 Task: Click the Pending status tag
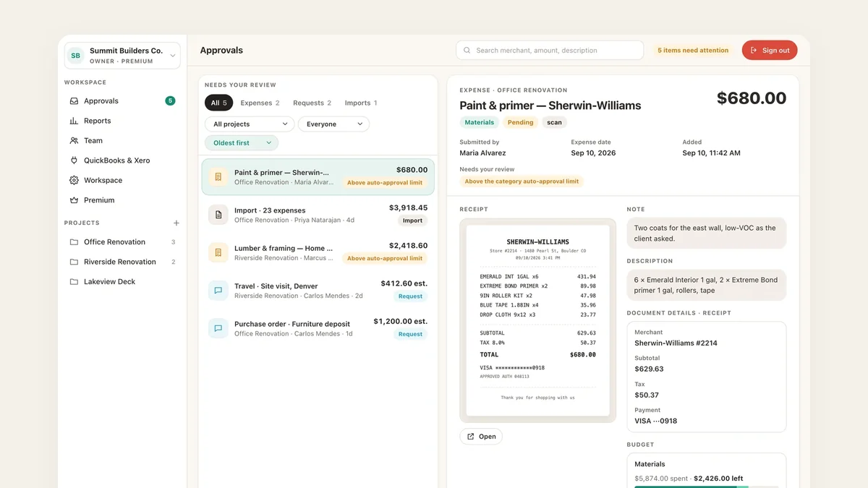click(x=520, y=123)
